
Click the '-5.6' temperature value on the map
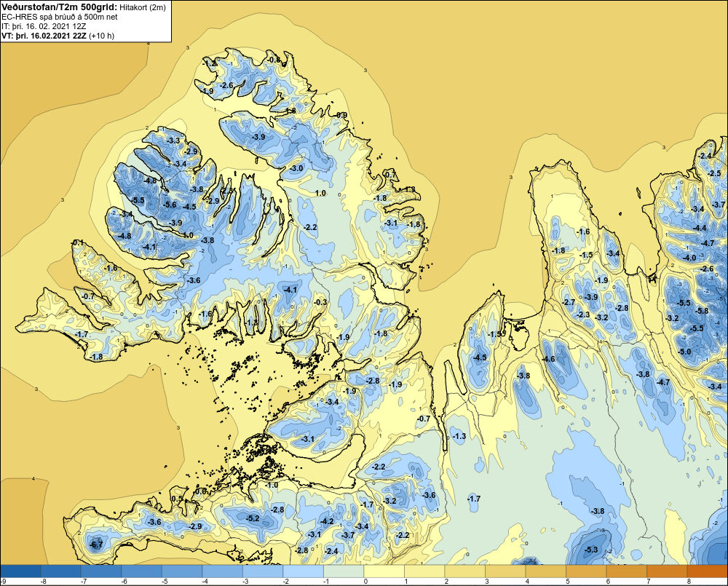[170, 205]
